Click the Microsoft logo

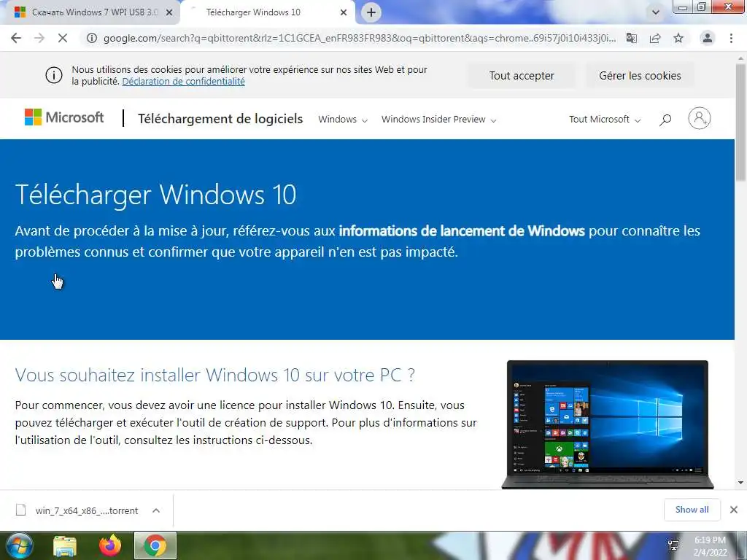tap(64, 117)
